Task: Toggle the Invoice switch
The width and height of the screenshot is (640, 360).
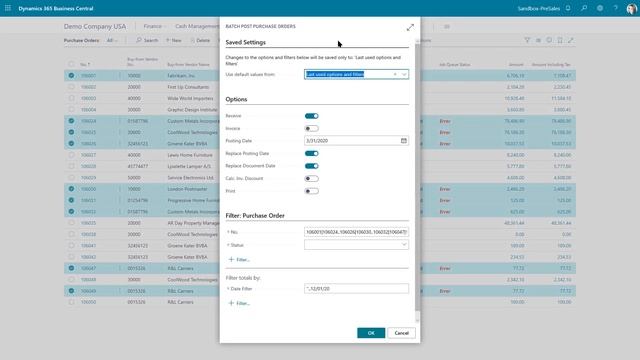Action: click(311, 129)
